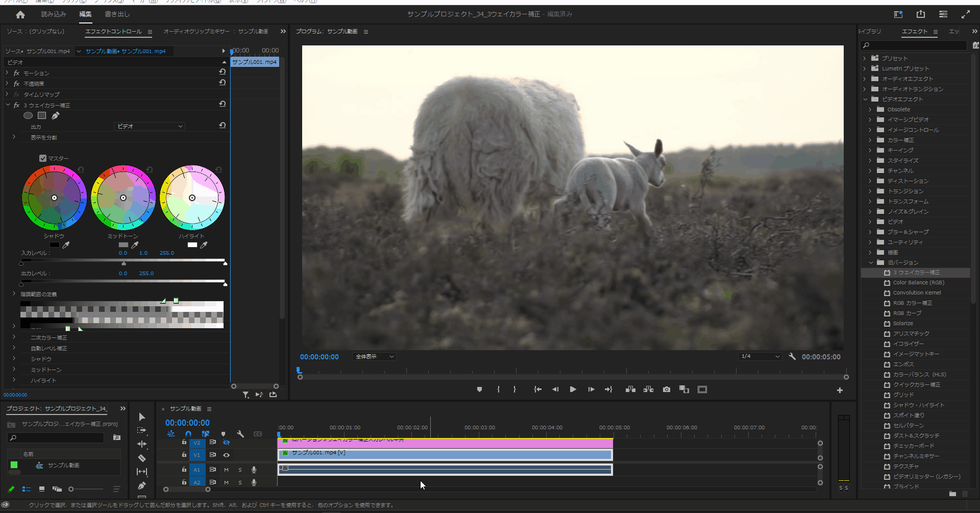This screenshot has width=980, height=513.
Task: Expand the プリセット folder in Effects
Action: (865, 58)
